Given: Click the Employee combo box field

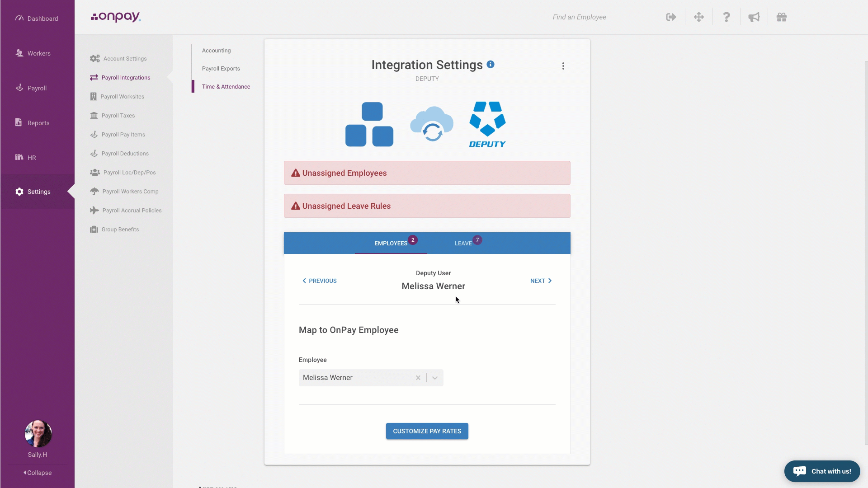Looking at the screenshot, I should [x=371, y=378].
